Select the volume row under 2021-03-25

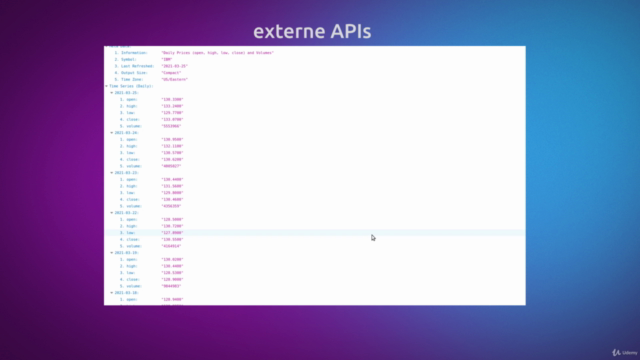point(315,126)
